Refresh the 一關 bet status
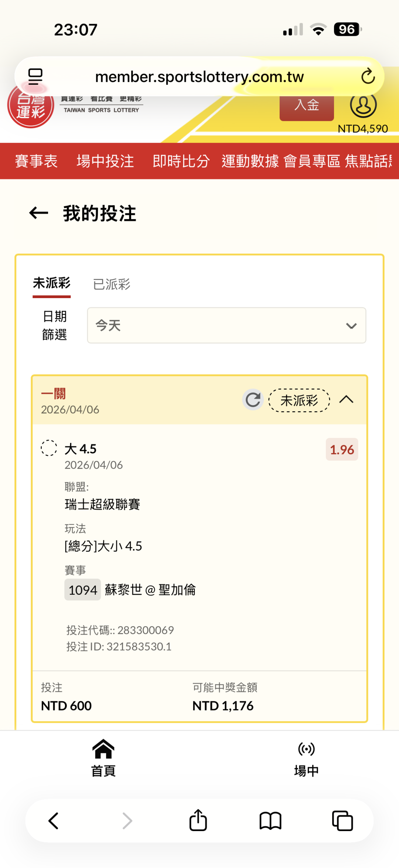 [x=253, y=400]
